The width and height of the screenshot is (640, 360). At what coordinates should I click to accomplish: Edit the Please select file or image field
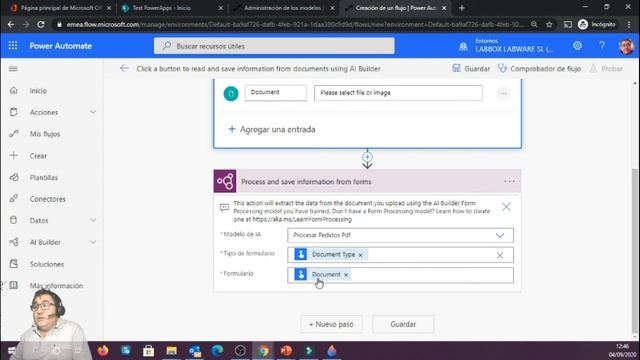click(x=398, y=93)
